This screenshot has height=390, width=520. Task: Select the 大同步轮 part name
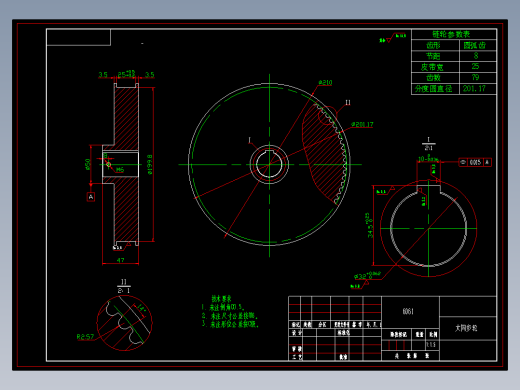[x=466, y=328]
